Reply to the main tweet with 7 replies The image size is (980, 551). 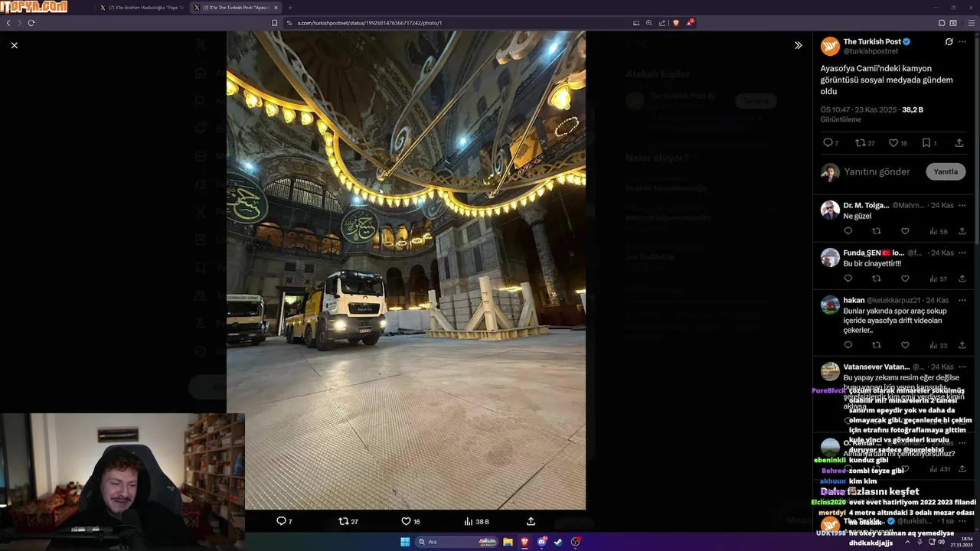(831, 143)
